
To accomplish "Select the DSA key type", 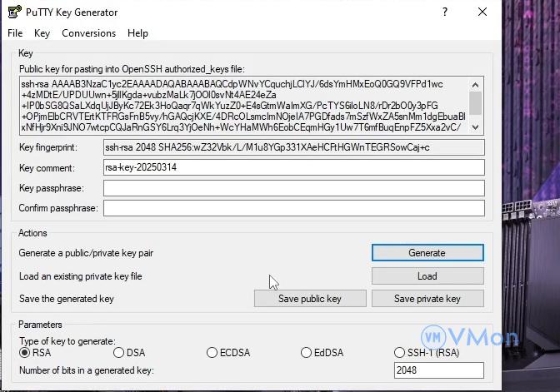I will 119,353.
